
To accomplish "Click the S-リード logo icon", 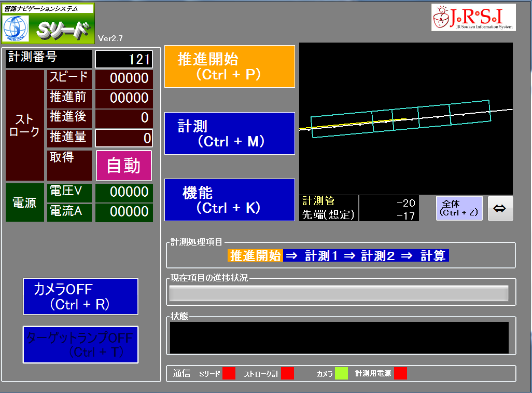I will (x=48, y=23).
